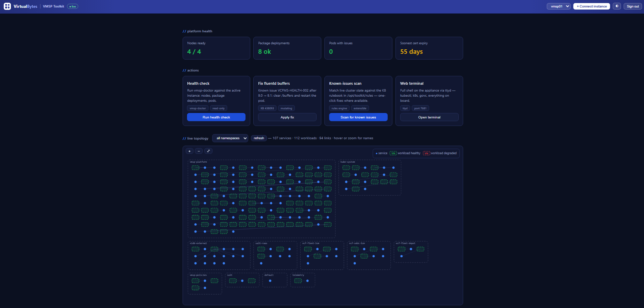Click the port 7681 tag

click(x=420, y=108)
